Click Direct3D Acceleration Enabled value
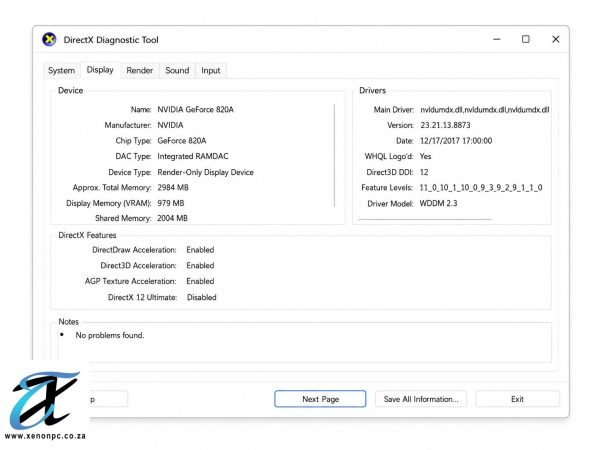Screen dimensions: 600x450 [200, 266]
